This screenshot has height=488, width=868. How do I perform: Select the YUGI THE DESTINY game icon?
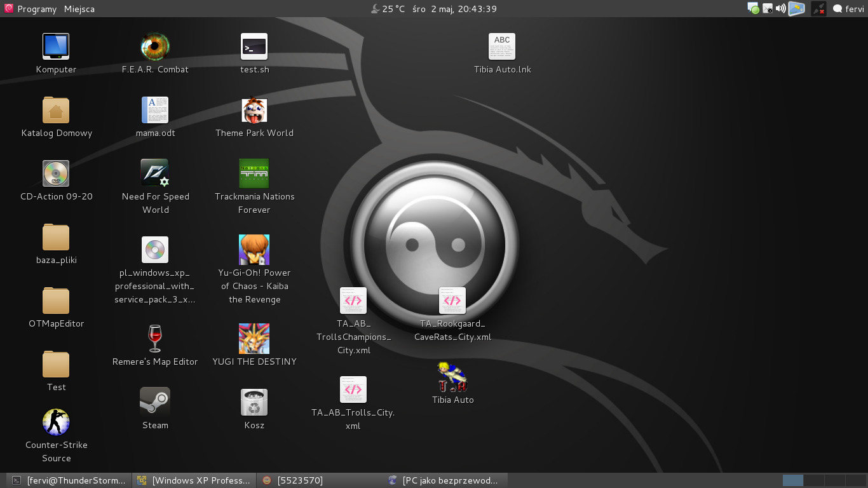(x=254, y=338)
